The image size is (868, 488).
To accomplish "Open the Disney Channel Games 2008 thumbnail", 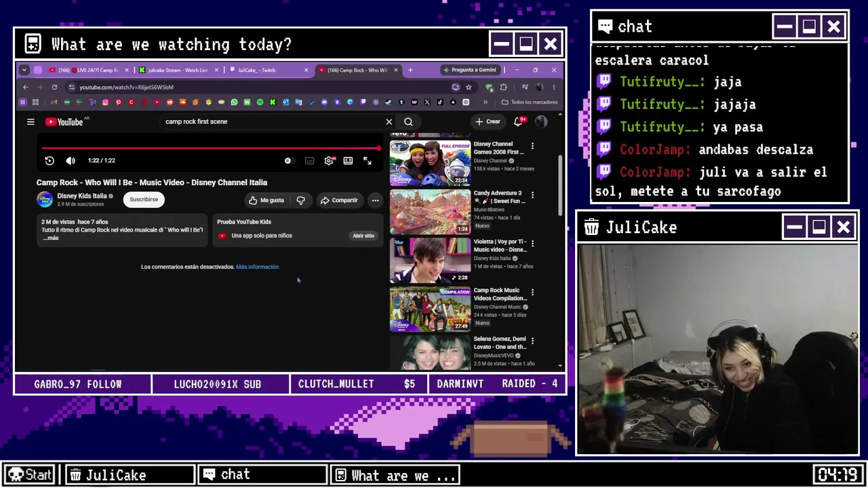I will (x=430, y=163).
